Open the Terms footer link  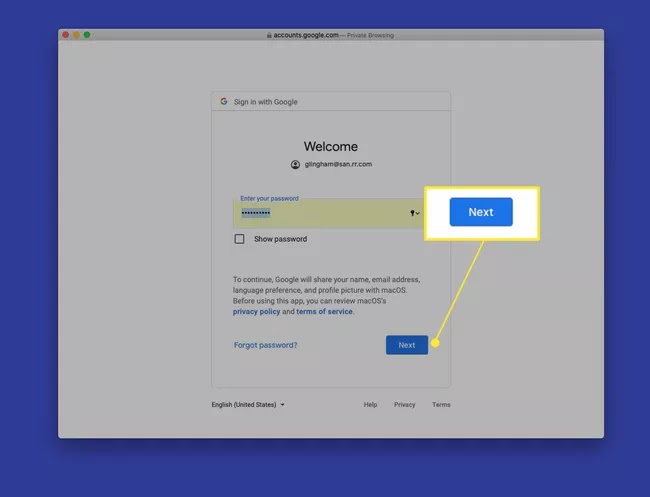coord(441,405)
